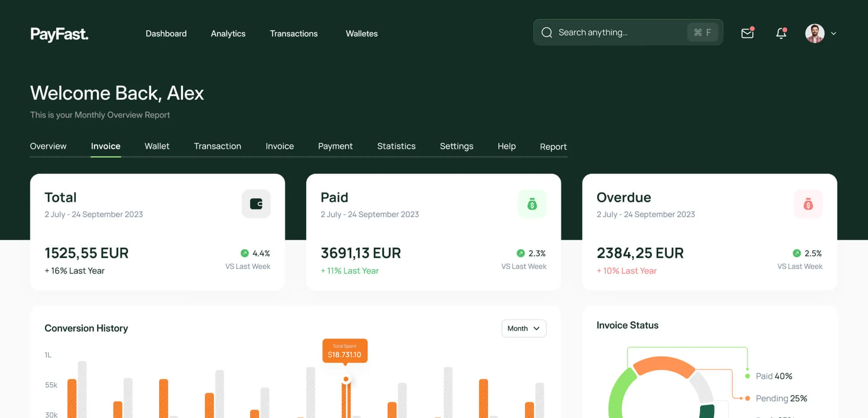This screenshot has height=418, width=868.
Task: Open Analytics in the top navigation
Action: pyautogui.click(x=228, y=34)
